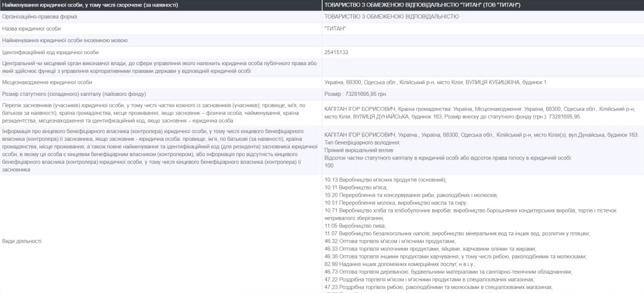Select the "Назва юридичної особи" label
The height and width of the screenshot is (293, 644).
[32, 28]
